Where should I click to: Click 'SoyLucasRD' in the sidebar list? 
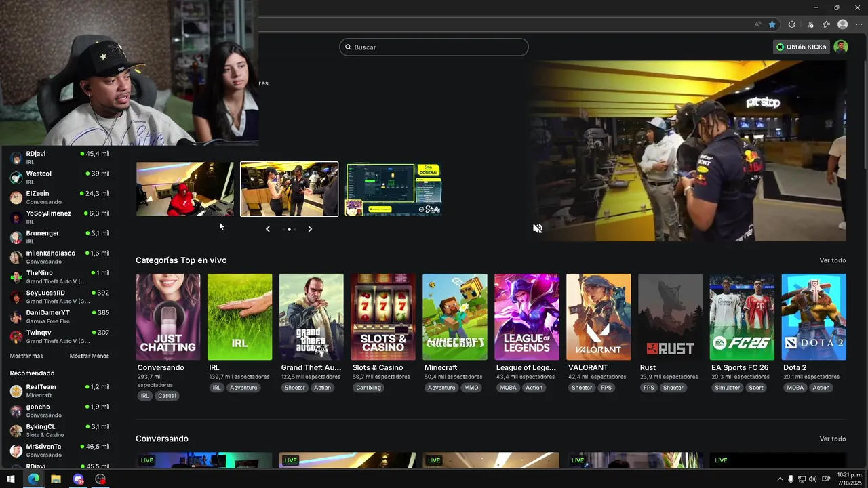click(45, 293)
